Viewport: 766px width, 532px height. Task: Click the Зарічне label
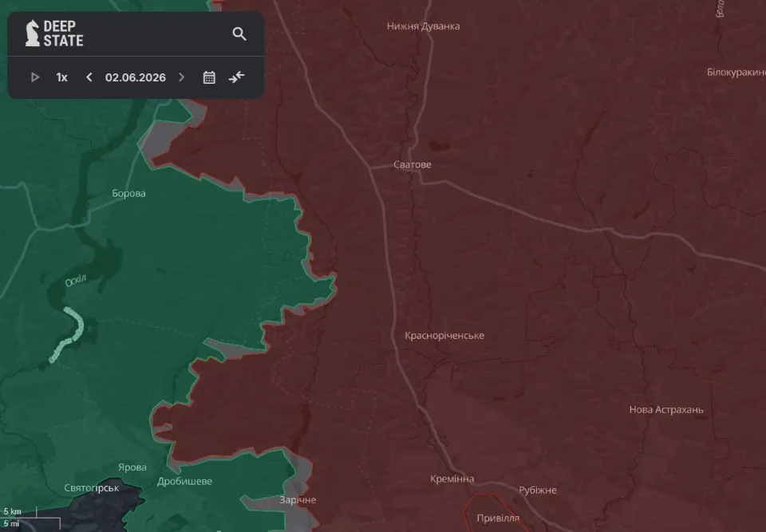[298, 500]
